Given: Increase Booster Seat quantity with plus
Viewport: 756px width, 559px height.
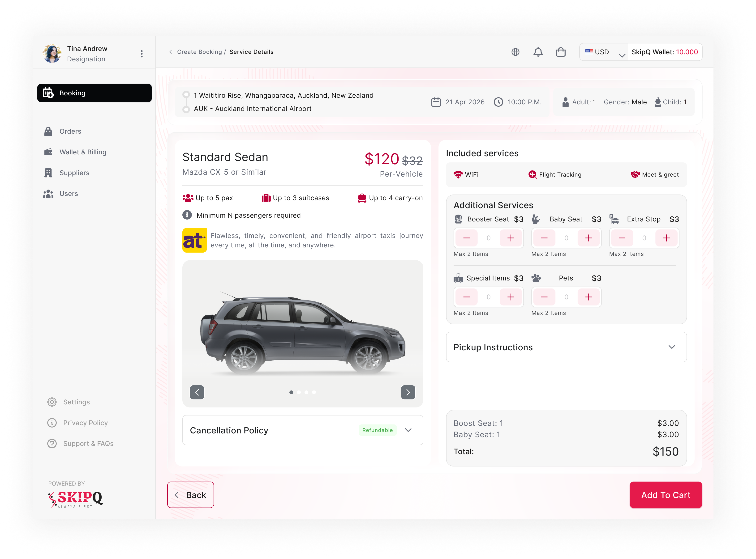Looking at the screenshot, I should (511, 238).
